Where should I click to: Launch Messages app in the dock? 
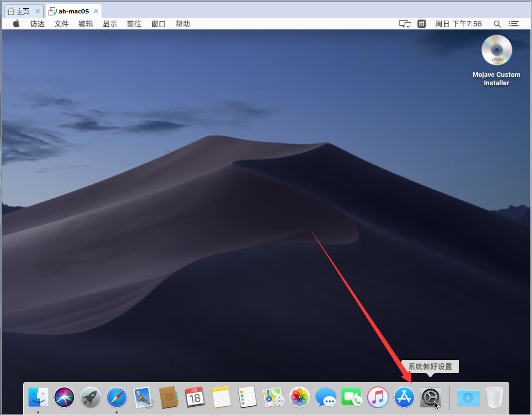point(326,397)
